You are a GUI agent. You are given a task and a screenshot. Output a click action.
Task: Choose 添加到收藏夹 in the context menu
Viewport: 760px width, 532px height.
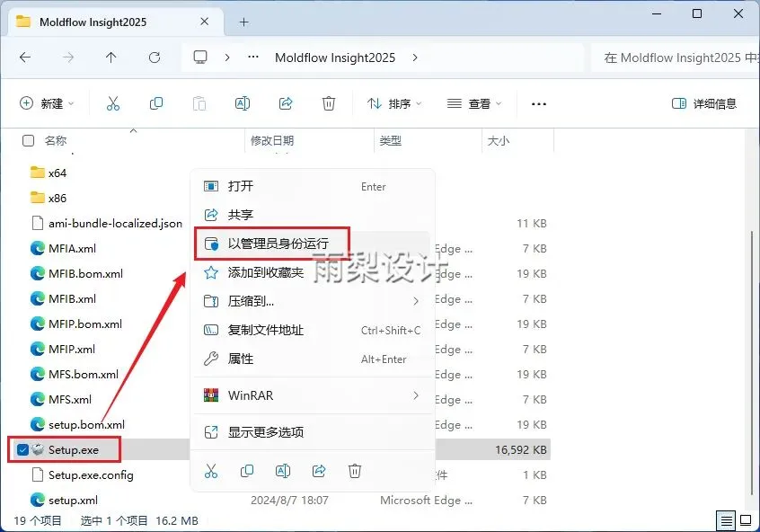tap(314, 272)
